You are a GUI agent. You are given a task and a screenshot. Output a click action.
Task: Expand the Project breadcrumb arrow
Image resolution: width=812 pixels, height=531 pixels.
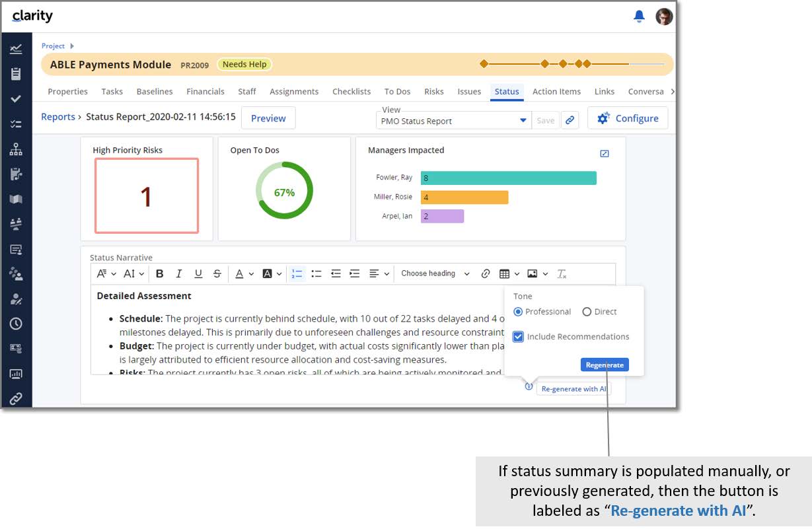tap(72, 46)
